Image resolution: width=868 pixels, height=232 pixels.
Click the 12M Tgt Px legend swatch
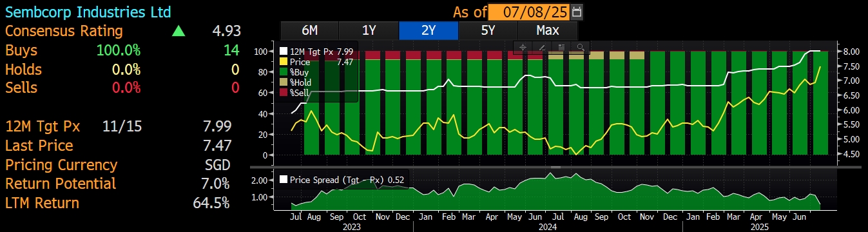(x=284, y=52)
